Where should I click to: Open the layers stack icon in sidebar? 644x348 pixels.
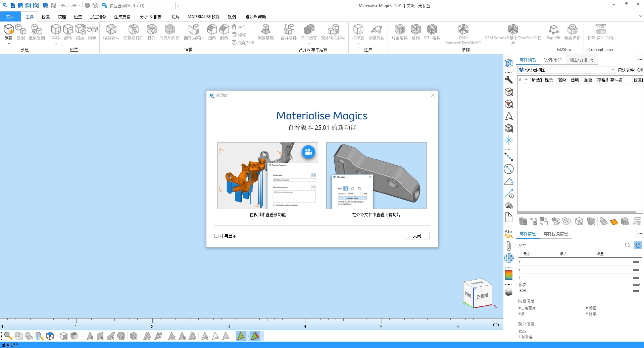pyautogui.click(x=509, y=292)
